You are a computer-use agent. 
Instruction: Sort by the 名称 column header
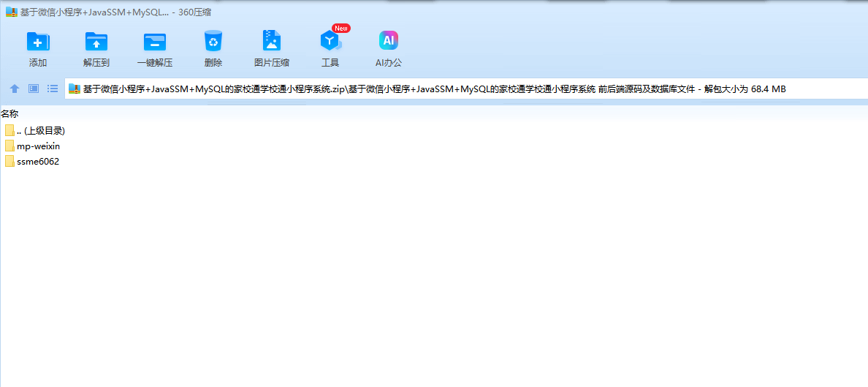pos(10,113)
